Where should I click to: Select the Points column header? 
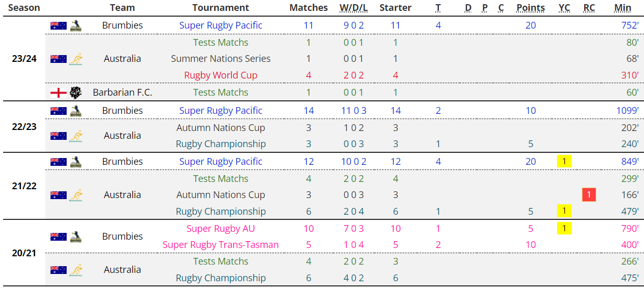[x=531, y=8]
